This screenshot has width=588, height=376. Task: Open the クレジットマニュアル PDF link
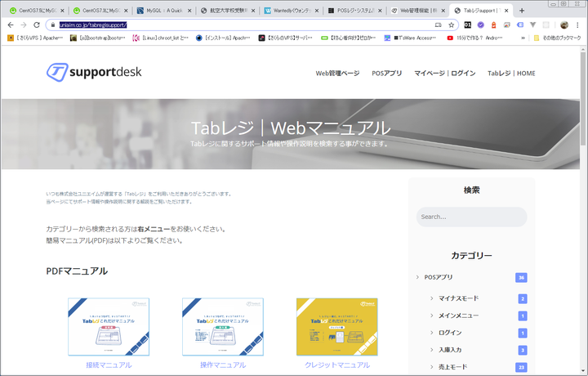point(337,365)
